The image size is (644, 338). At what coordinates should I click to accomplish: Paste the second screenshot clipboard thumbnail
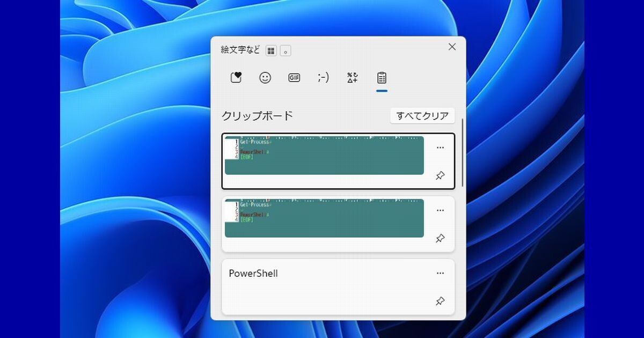324,218
